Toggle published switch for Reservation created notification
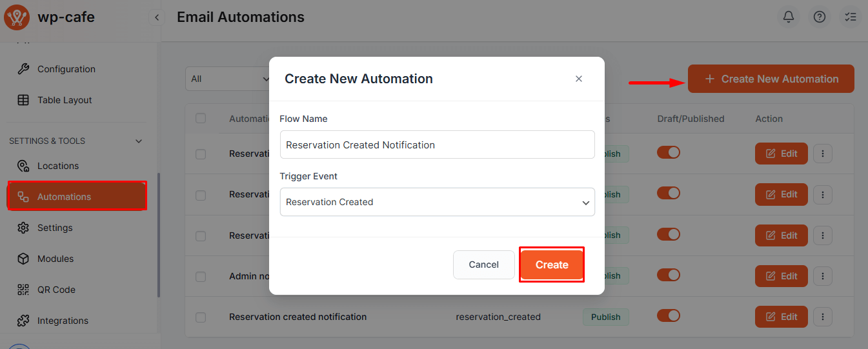This screenshot has width=868, height=349. (669, 316)
